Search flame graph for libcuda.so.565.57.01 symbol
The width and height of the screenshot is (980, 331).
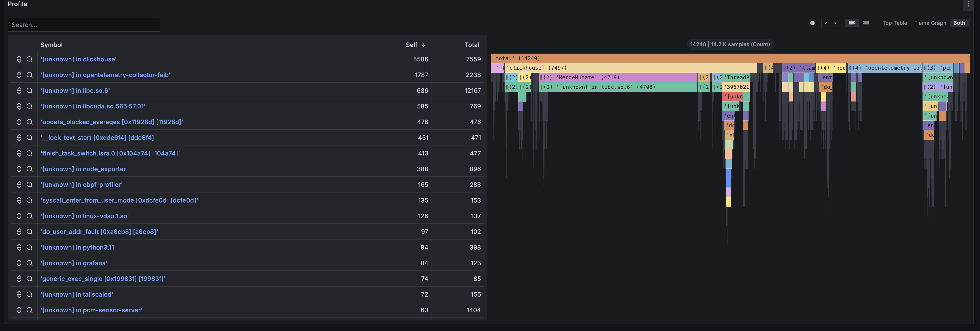point(29,106)
